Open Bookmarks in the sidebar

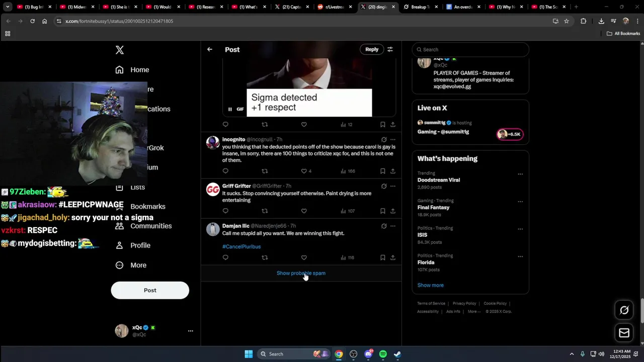coord(148,207)
